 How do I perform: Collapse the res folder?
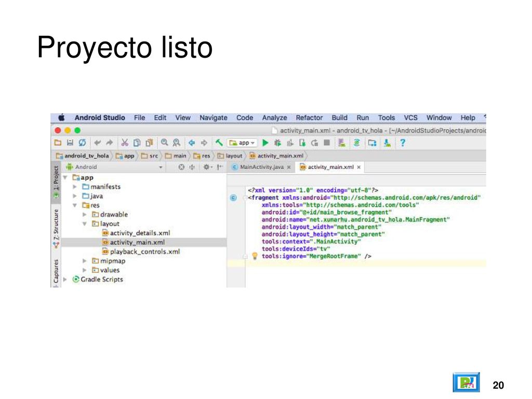pos(75,205)
